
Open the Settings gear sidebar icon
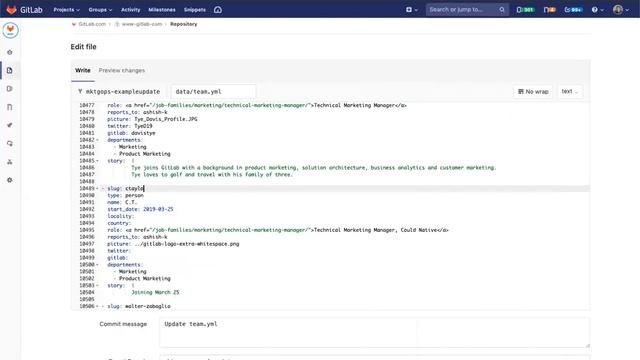click(x=10, y=180)
